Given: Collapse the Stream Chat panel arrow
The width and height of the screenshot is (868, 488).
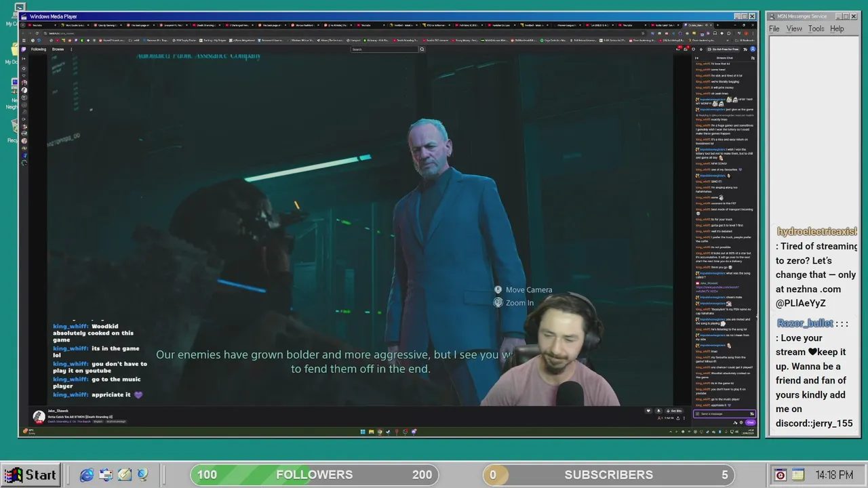Looking at the screenshot, I should click(x=696, y=58).
